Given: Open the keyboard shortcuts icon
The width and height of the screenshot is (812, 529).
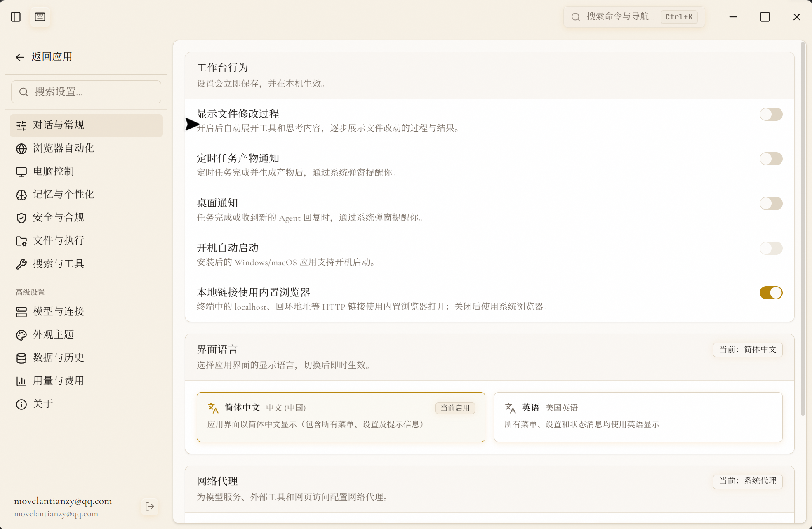Looking at the screenshot, I should tap(40, 17).
